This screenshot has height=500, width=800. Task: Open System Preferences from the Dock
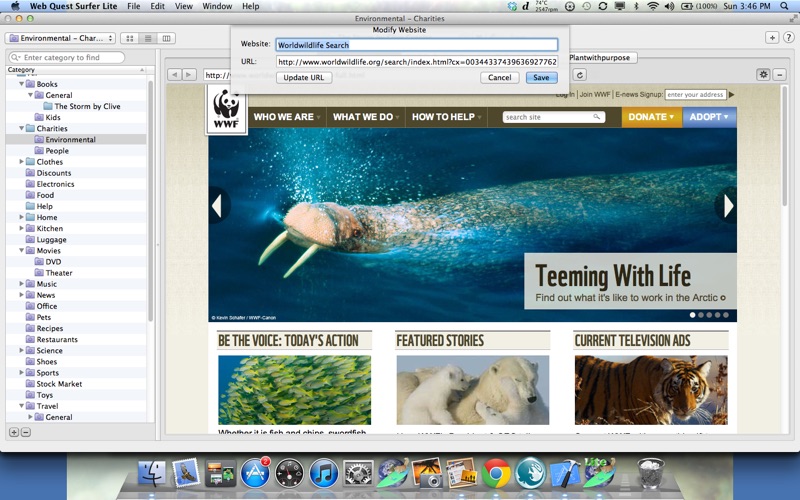pyautogui.click(x=358, y=473)
